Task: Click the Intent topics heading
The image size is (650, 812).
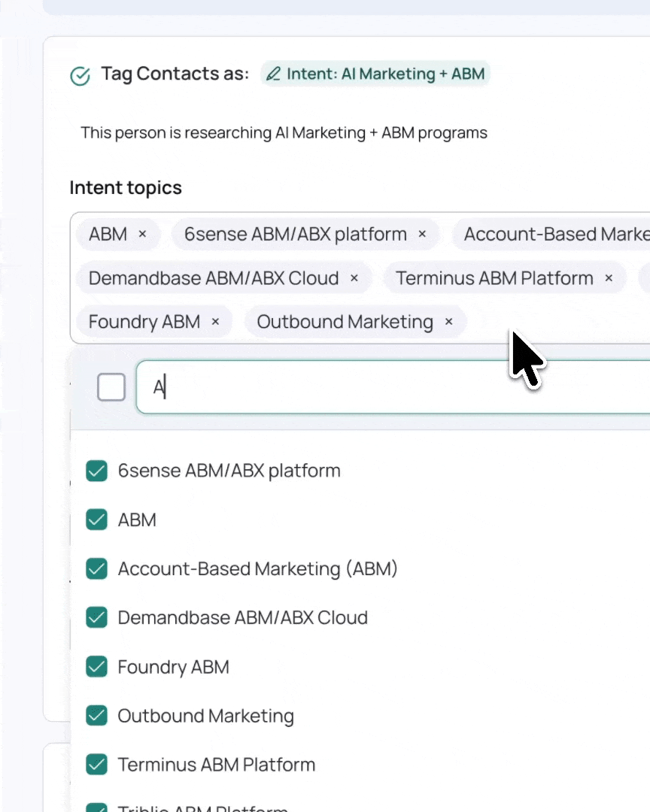Action: pyautogui.click(x=126, y=187)
